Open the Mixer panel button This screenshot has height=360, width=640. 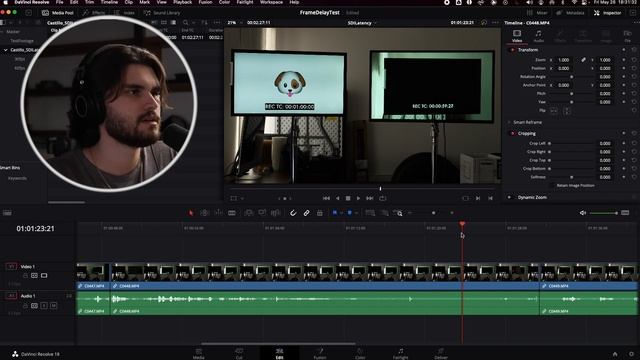[537, 13]
